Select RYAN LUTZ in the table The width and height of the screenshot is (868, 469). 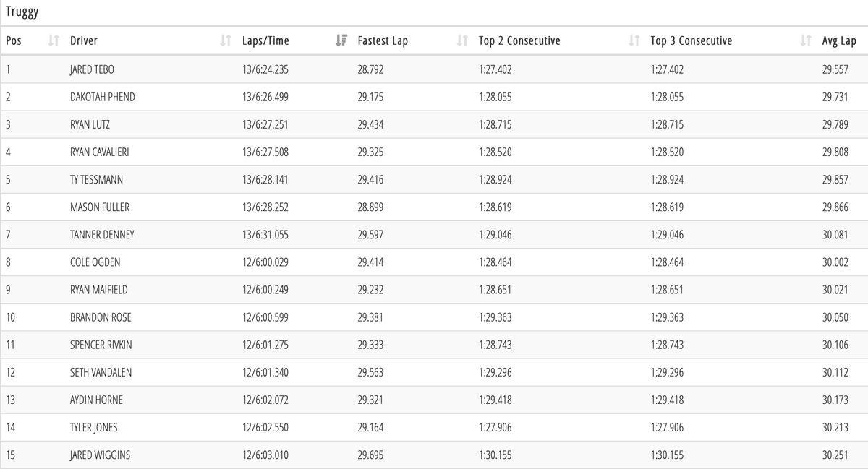tap(90, 125)
